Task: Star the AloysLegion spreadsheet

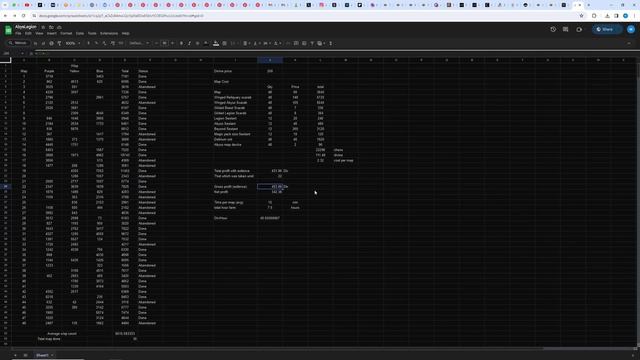Action: [x=43, y=27]
